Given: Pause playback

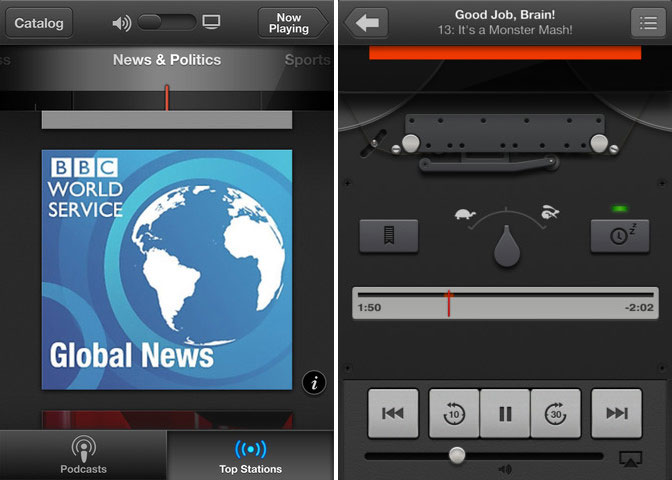Looking at the screenshot, I should (x=505, y=413).
